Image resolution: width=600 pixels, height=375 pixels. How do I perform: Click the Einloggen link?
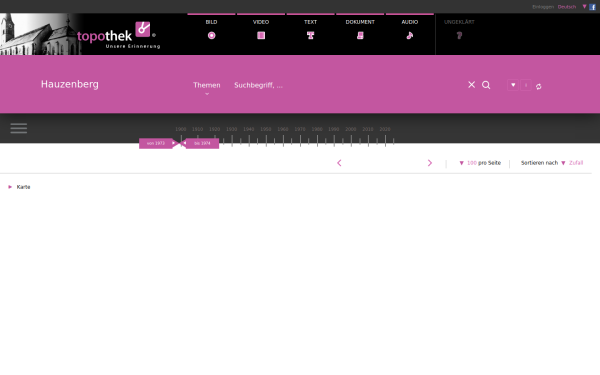coord(543,7)
